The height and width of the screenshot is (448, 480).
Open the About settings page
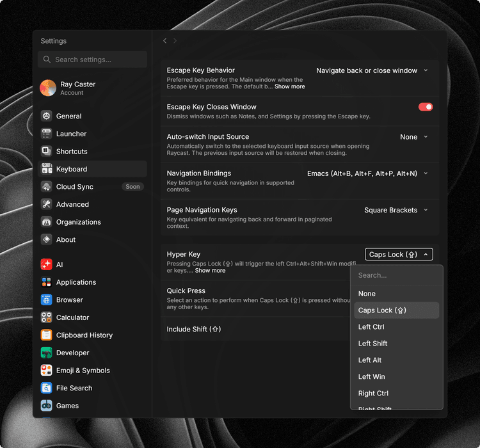click(92, 239)
